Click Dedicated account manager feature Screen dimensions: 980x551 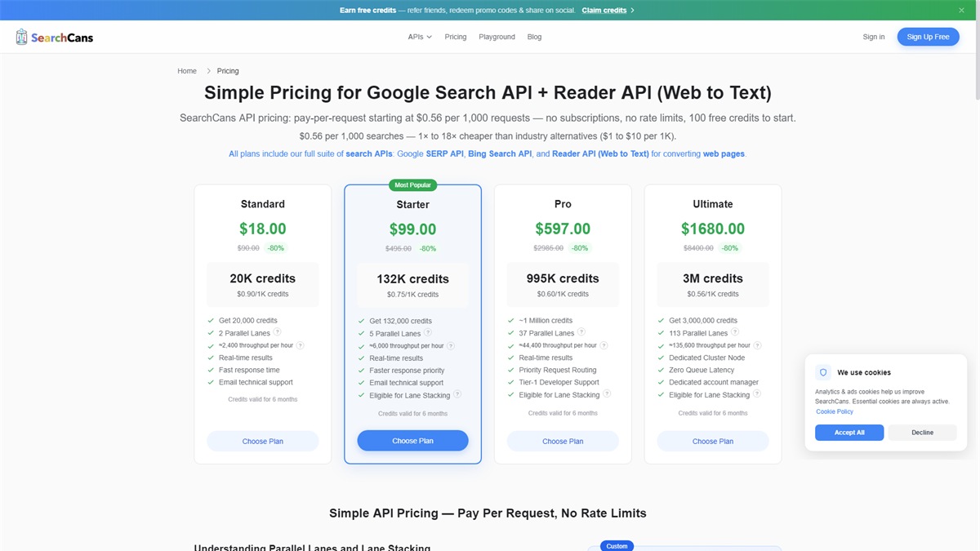pyautogui.click(x=714, y=382)
